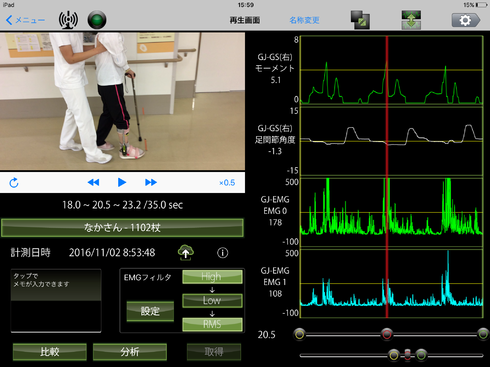Tap the green-ring knob on lower slider
Screen dimensions: 490x367
(421, 355)
